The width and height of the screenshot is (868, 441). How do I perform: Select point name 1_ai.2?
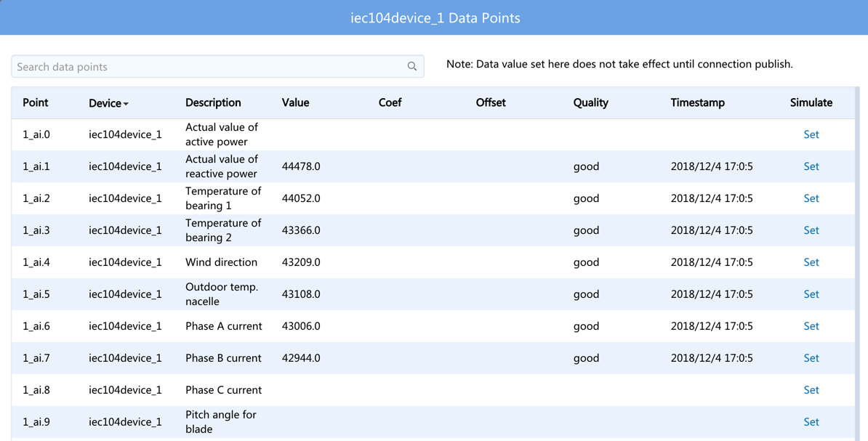[36, 198]
